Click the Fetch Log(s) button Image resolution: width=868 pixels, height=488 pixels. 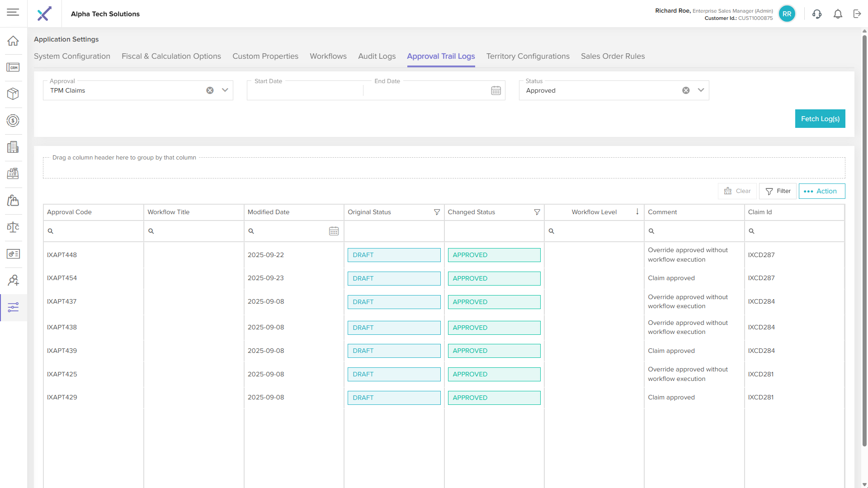[820, 119]
